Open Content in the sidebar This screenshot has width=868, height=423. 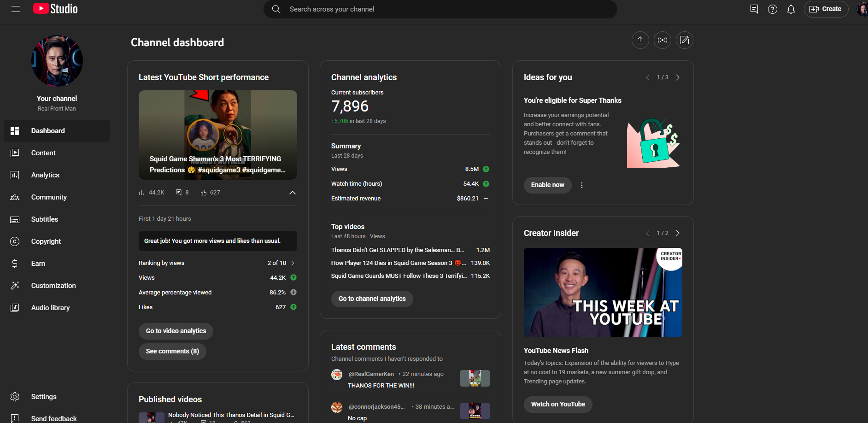tap(57, 153)
